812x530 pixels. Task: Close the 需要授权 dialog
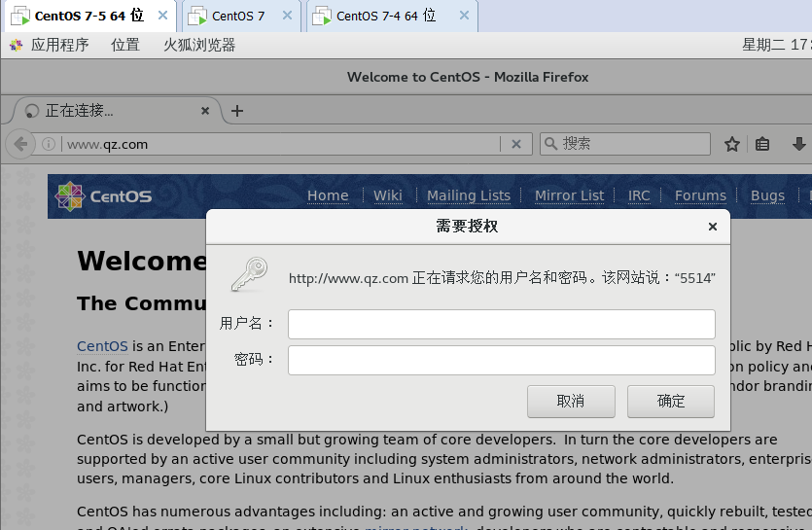pyautogui.click(x=713, y=227)
